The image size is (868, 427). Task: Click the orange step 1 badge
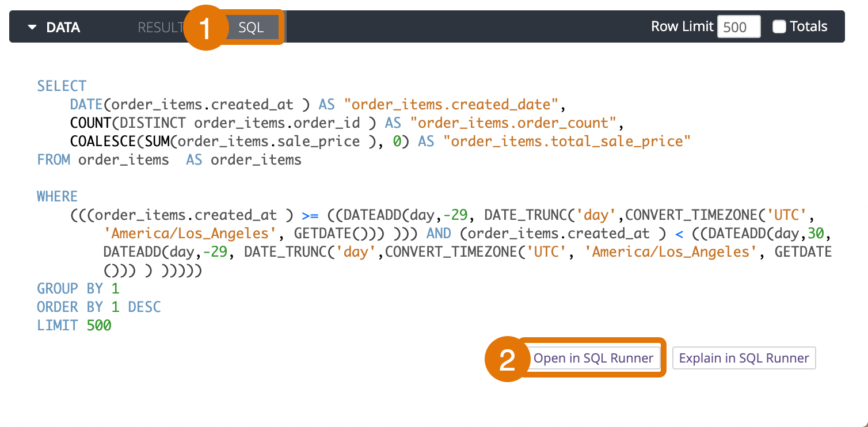tap(205, 28)
